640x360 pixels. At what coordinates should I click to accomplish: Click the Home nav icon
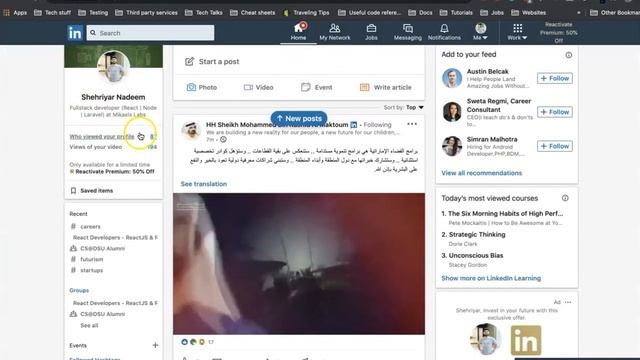pyautogui.click(x=298, y=31)
